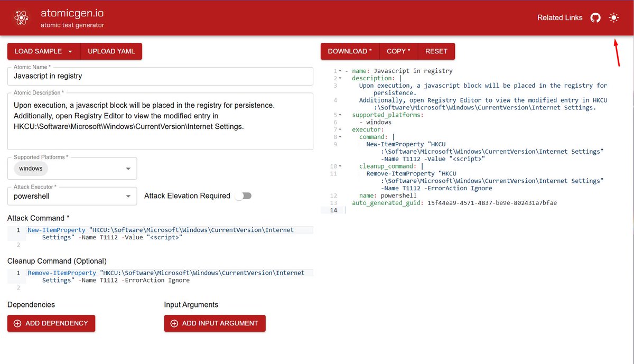Click 'executor:' key in YAML output

pos(368,129)
